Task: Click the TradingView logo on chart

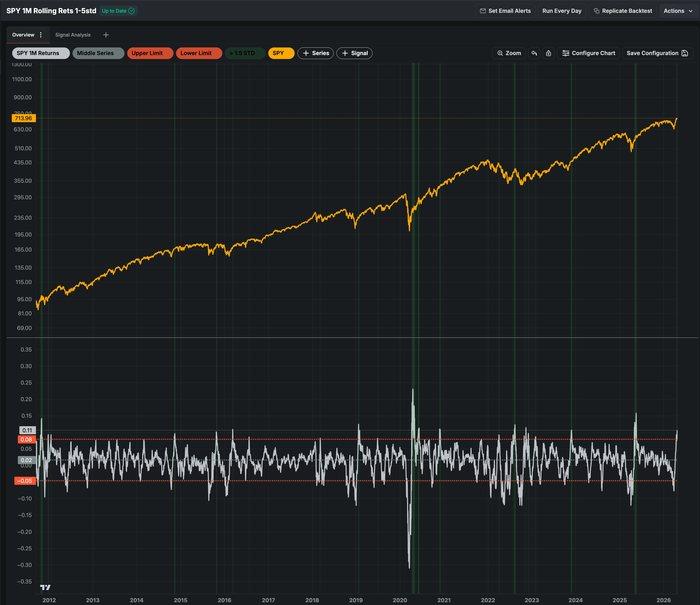Action: tap(45, 587)
